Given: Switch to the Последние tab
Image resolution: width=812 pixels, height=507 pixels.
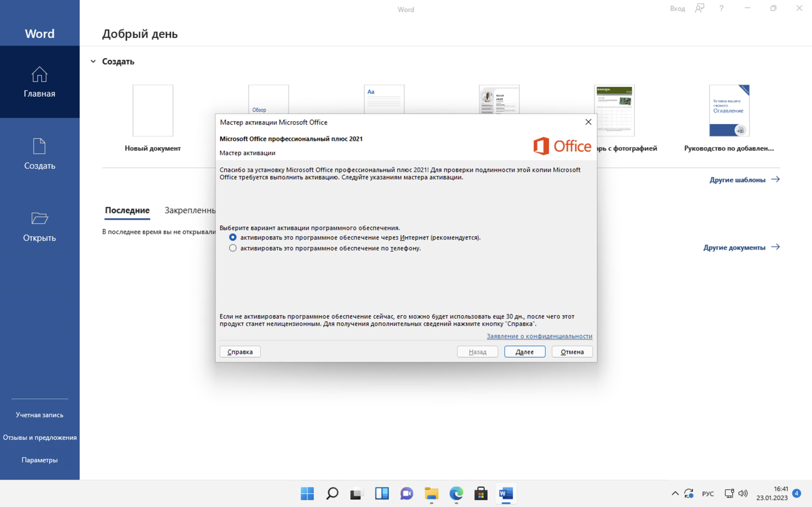Looking at the screenshot, I should pyautogui.click(x=127, y=210).
